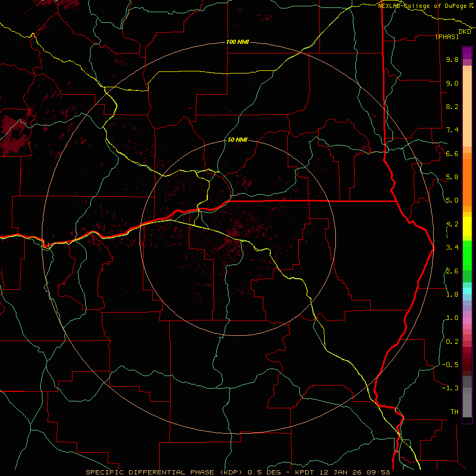
Task: Click the TH threshold label on scale
Action: [x=454, y=412]
